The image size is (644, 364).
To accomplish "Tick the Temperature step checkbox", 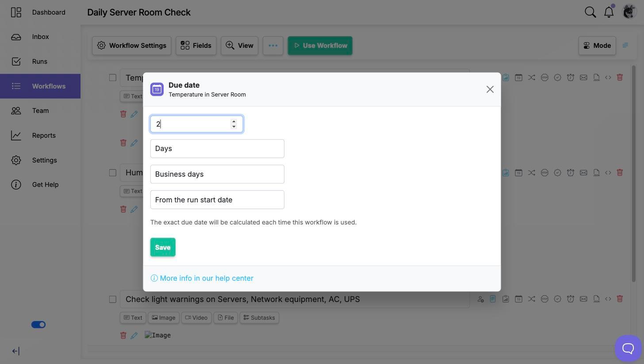I will pos(113,77).
